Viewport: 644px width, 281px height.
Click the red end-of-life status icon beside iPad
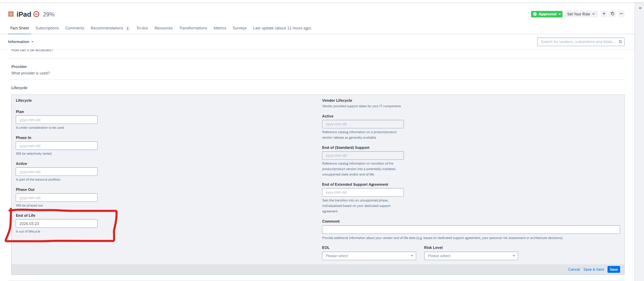click(x=36, y=14)
